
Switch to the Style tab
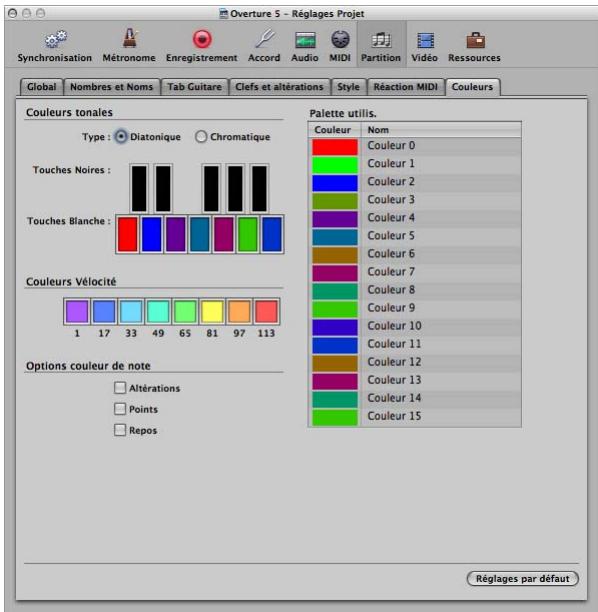pyautogui.click(x=348, y=87)
